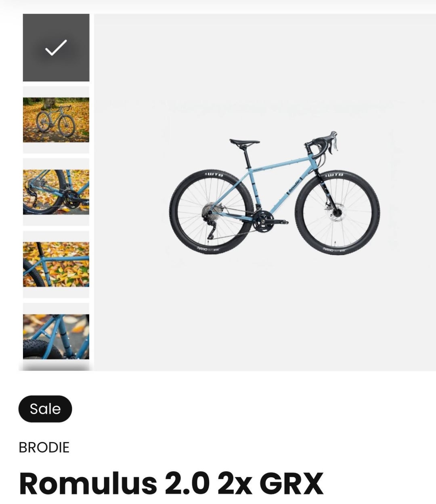Viewport: 436px width, 504px height.
Task: Select the top tube close-up thumbnail
Action: point(56,265)
